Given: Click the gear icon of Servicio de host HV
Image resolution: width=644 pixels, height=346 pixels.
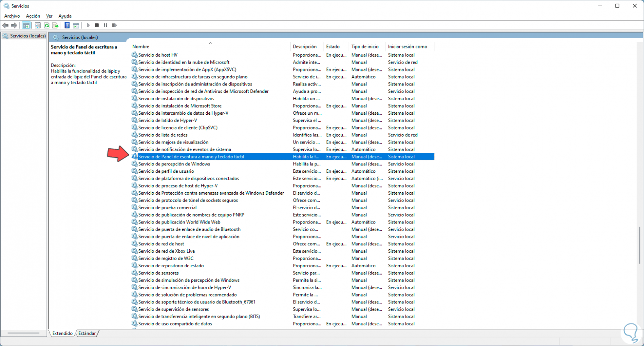Looking at the screenshot, I should 135,55.
